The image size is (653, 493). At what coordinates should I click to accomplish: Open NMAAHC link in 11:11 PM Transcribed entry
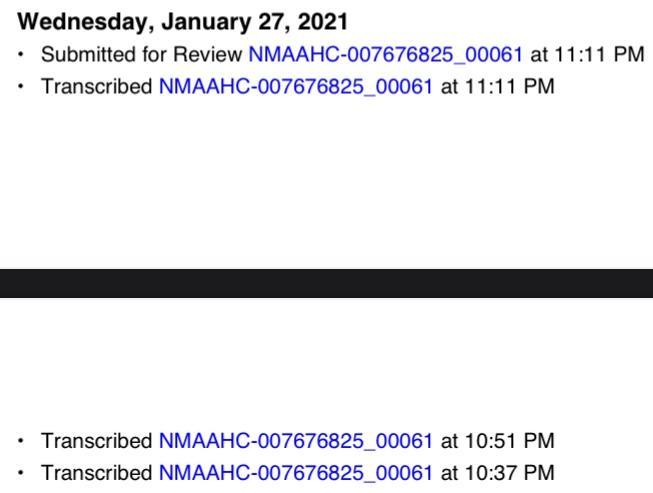pyautogui.click(x=295, y=86)
